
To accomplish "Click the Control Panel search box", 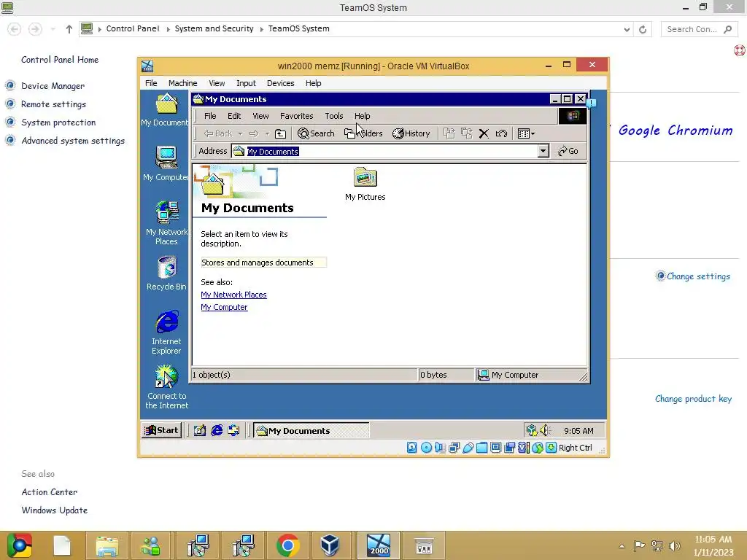I will pos(699,29).
